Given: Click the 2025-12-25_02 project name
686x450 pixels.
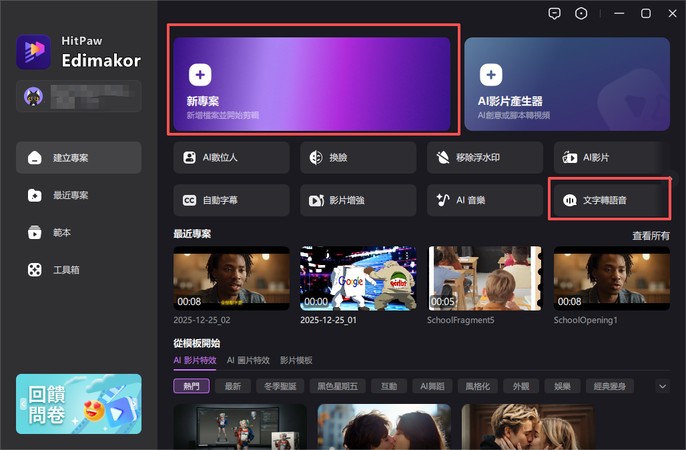Looking at the screenshot, I should coord(202,320).
